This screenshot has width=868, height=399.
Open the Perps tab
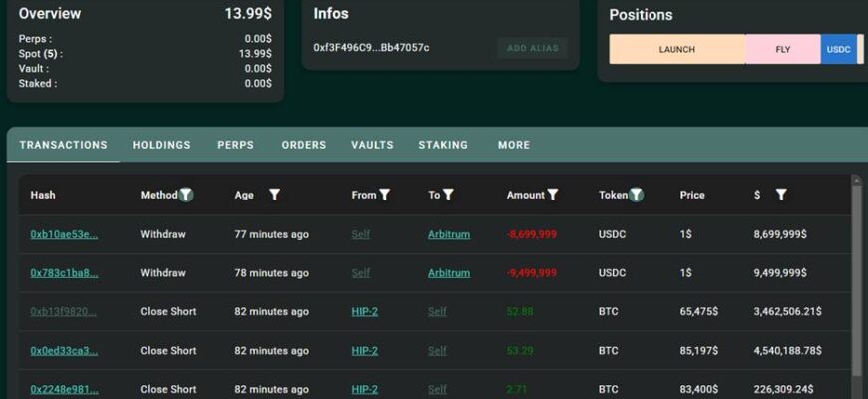pyautogui.click(x=235, y=145)
